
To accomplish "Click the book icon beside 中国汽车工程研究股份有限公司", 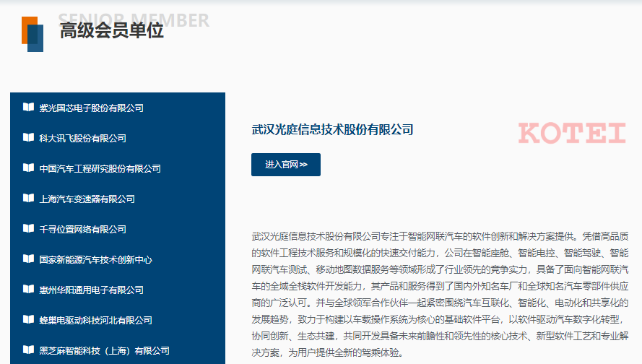I will click(x=28, y=168).
